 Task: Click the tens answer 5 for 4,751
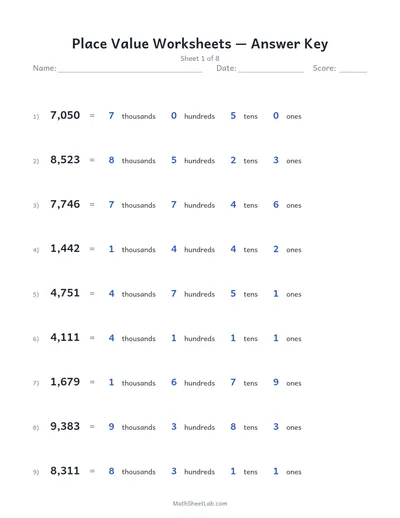pos(233,293)
